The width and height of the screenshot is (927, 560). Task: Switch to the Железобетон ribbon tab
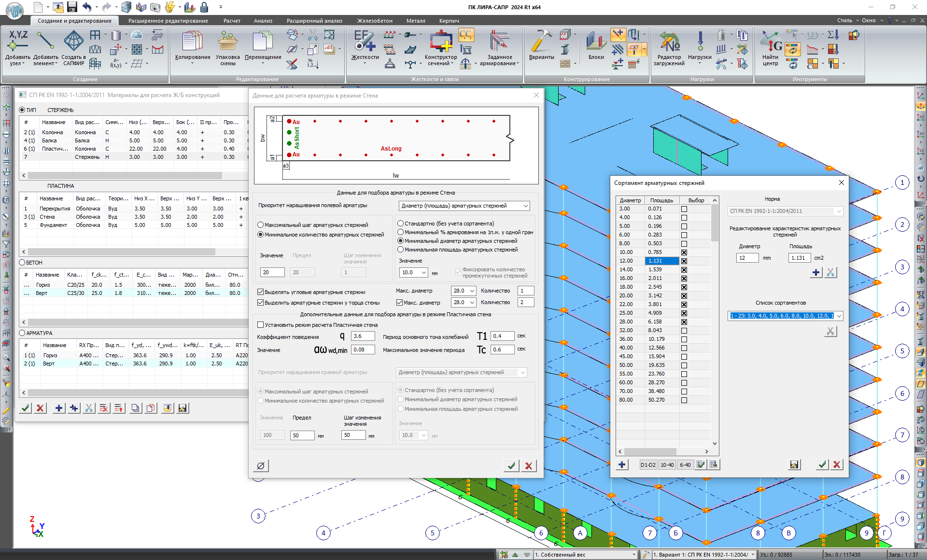374,21
